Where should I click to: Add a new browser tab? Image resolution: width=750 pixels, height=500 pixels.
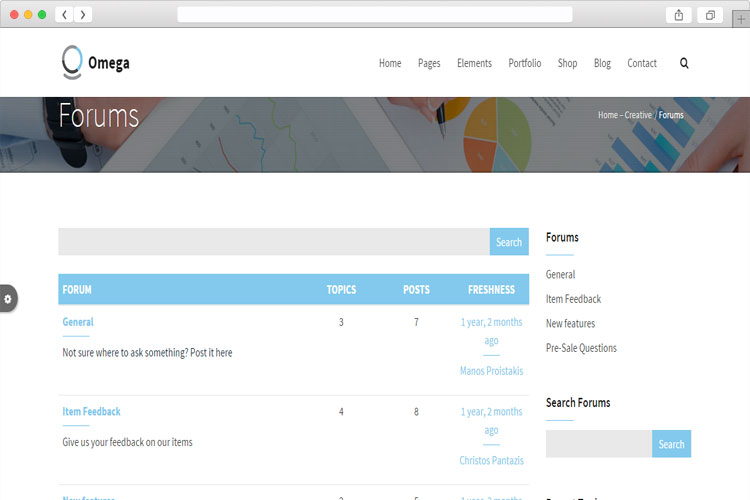click(741, 20)
